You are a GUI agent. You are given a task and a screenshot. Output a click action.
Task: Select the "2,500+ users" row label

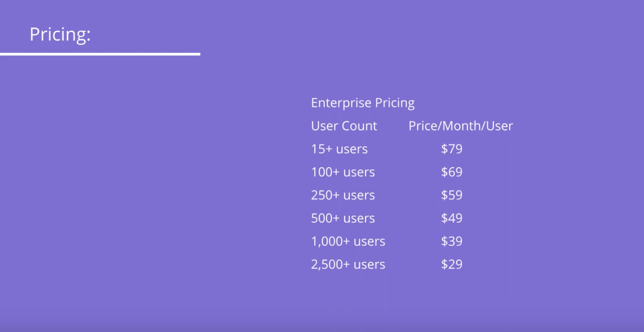pyautogui.click(x=348, y=265)
